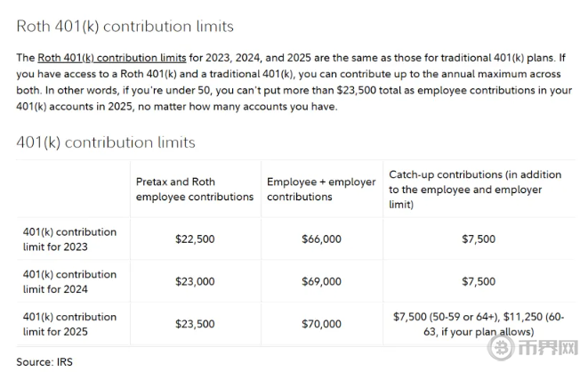Select the $23,000 cell for 2024
The image size is (588, 372).
click(194, 281)
